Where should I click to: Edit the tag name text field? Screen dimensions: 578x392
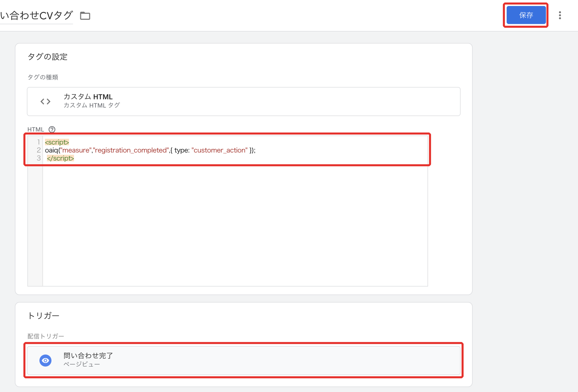[36, 15]
